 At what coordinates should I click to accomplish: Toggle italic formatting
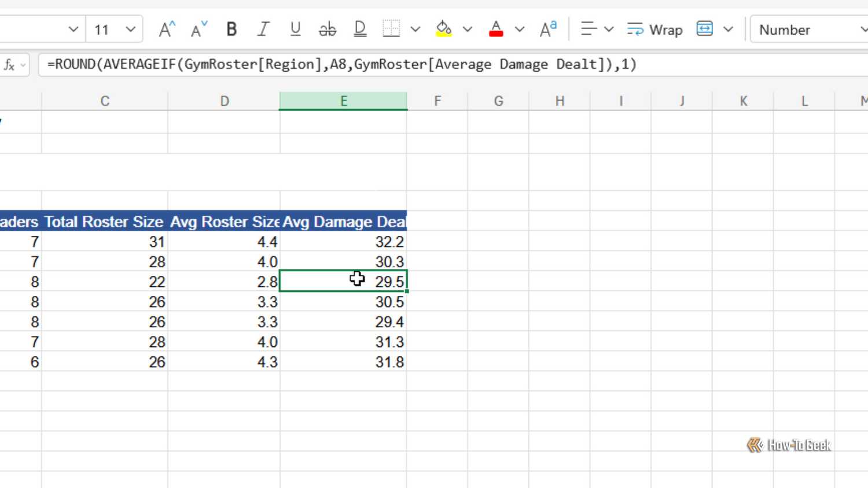coord(263,29)
